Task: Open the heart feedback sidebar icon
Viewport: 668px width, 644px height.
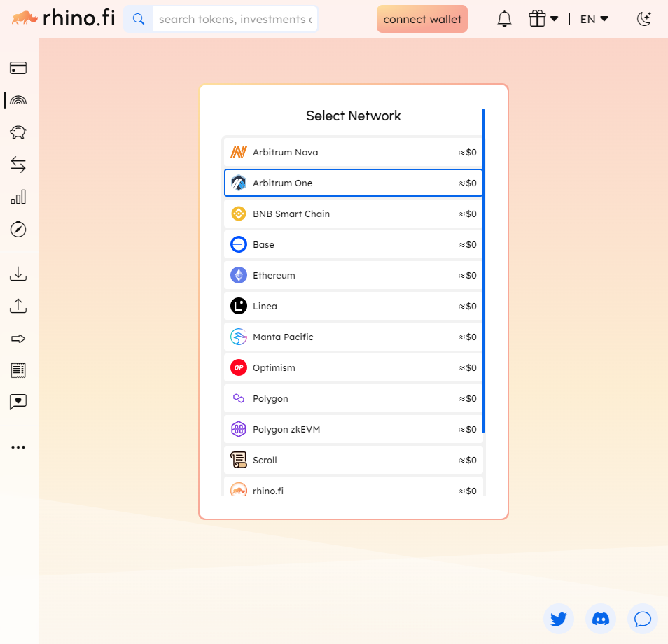Action: click(18, 402)
